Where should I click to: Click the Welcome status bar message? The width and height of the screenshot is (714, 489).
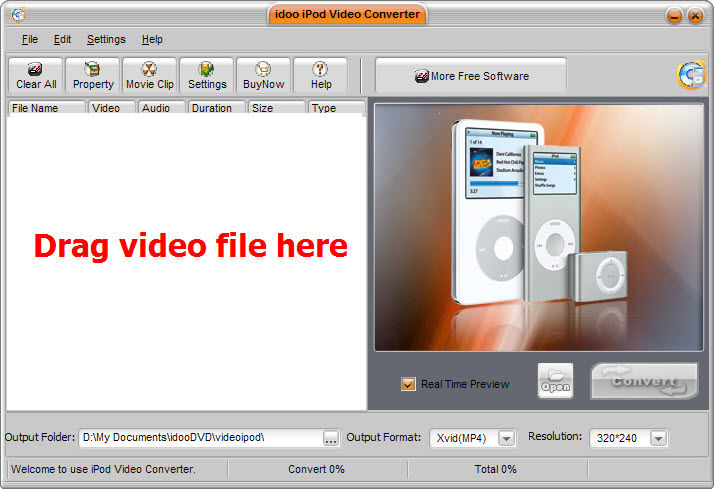(x=103, y=469)
